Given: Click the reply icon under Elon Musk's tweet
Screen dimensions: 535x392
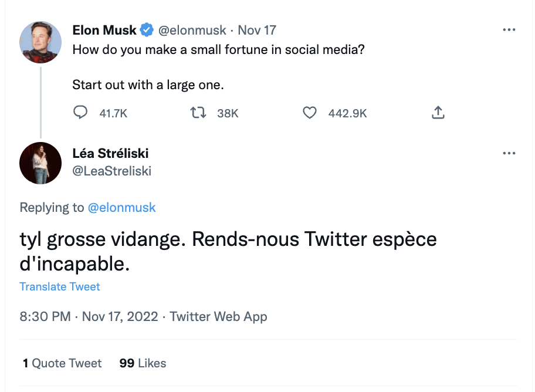Looking at the screenshot, I should point(80,112).
